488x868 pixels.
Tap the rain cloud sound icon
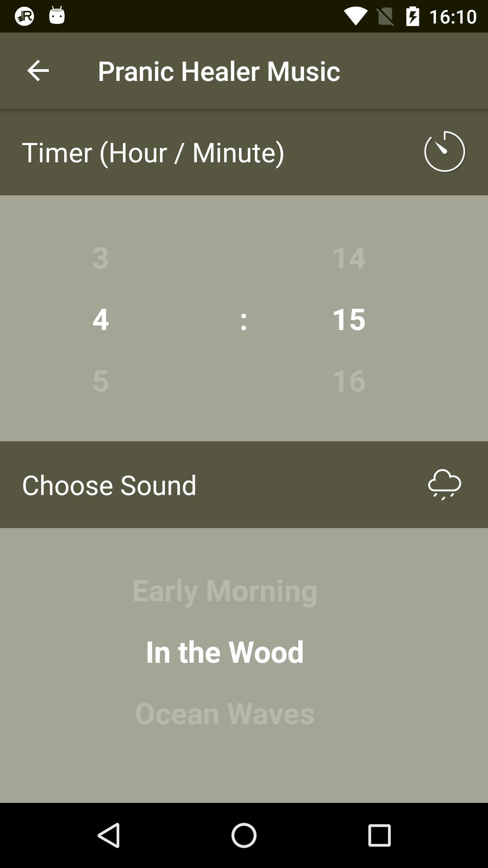(444, 485)
